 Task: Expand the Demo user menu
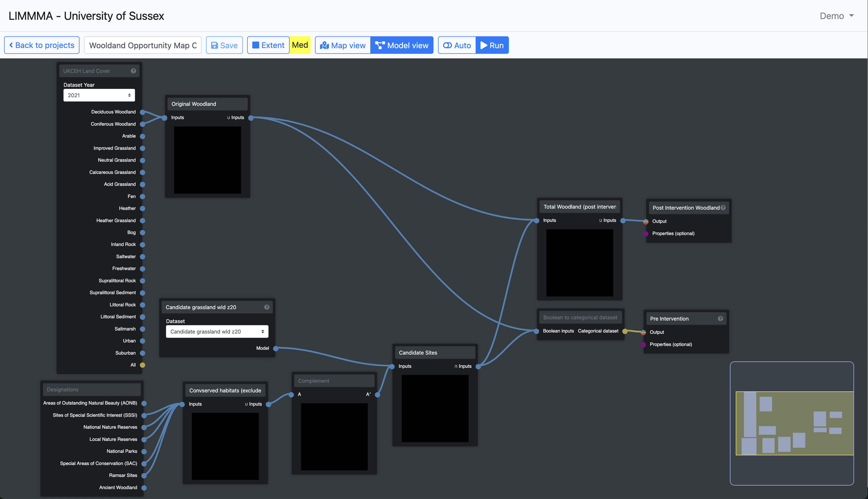point(836,16)
